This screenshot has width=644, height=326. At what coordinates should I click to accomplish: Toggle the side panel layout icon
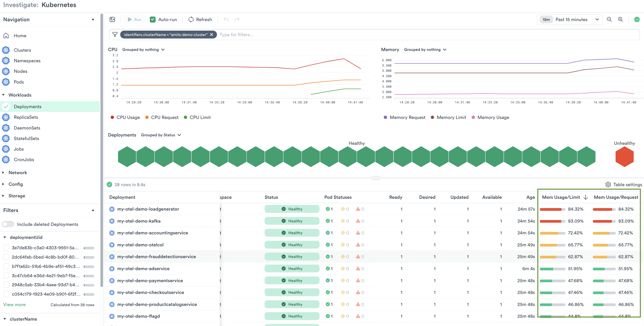(x=112, y=19)
